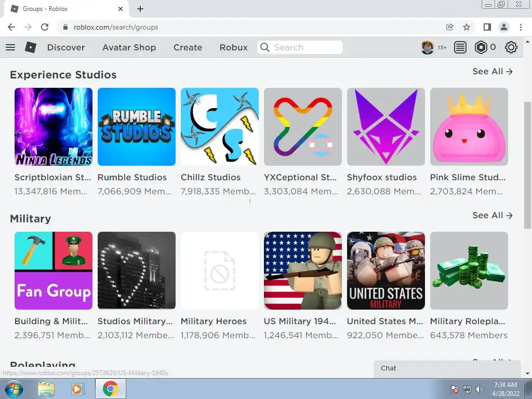Open volume speaker tray icon
532x399 pixels.
(480, 389)
